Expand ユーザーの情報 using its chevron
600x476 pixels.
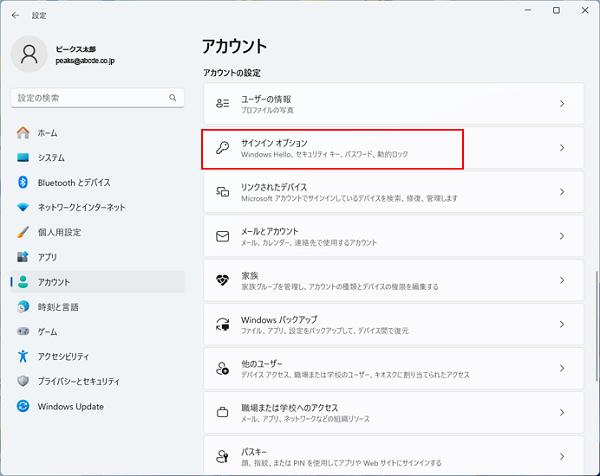coord(562,104)
